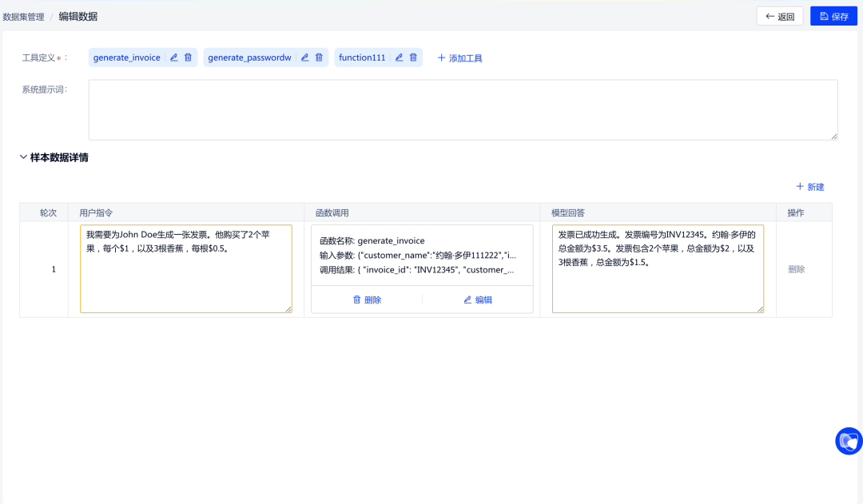Delete the function call via 删除 in card
The image size is (863, 504).
367,300
